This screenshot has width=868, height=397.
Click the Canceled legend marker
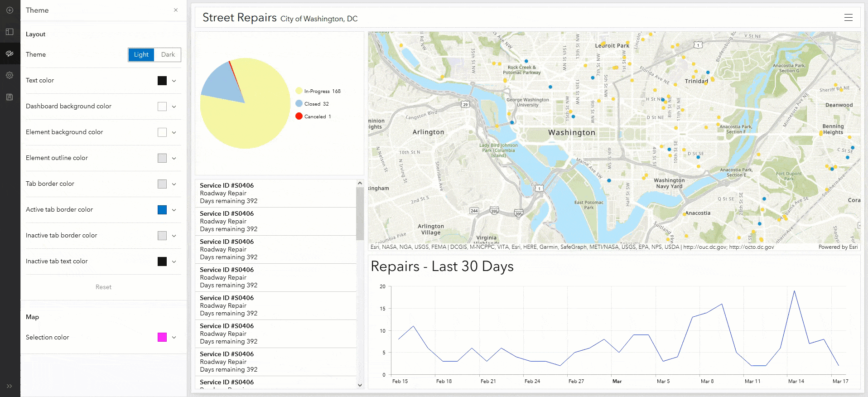[x=299, y=116]
